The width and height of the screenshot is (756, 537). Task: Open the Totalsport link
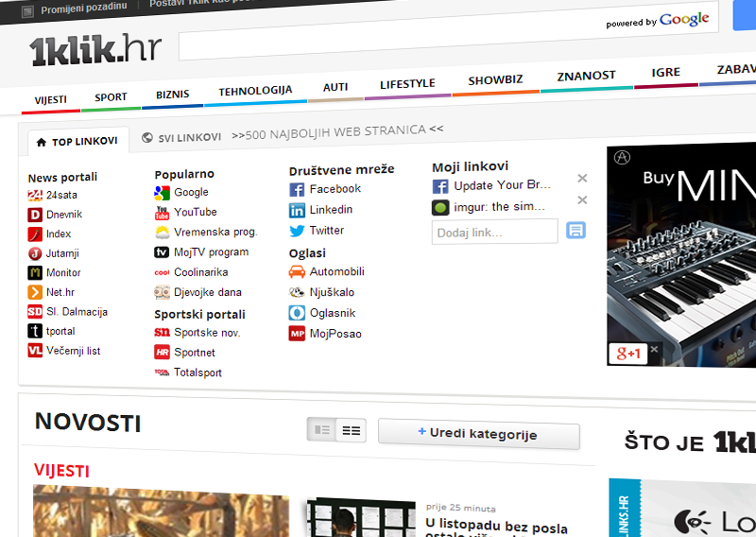tap(198, 372)
